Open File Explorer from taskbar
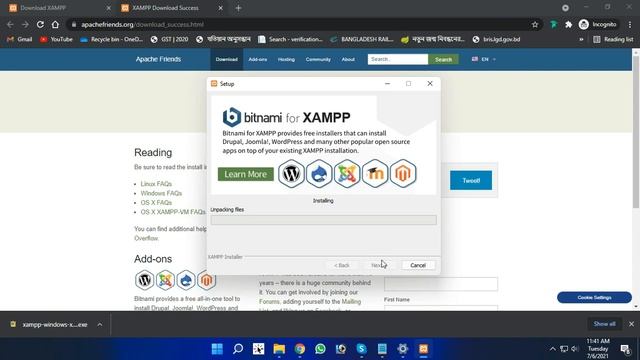640x360 pixels. [x=279, y=349]
